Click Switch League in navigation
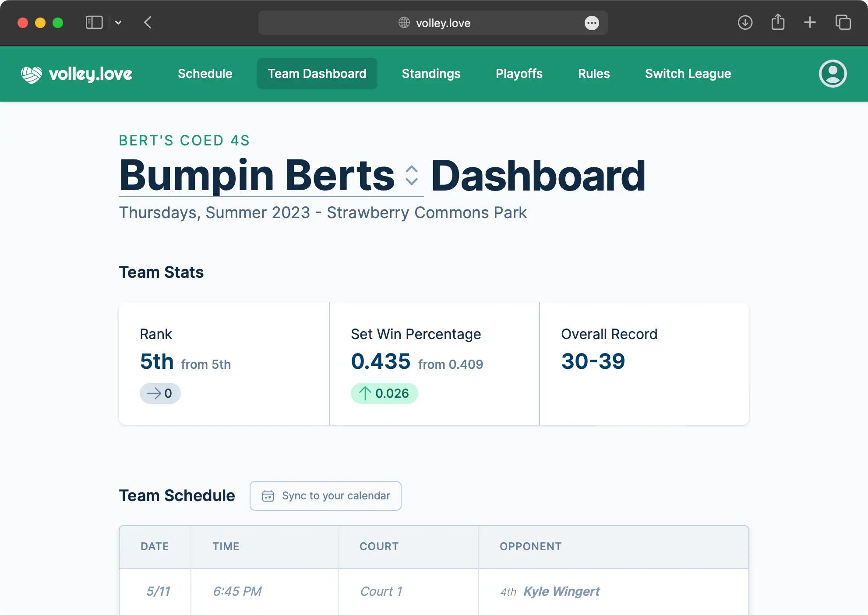Screen dimensions: 868x615 688,74
